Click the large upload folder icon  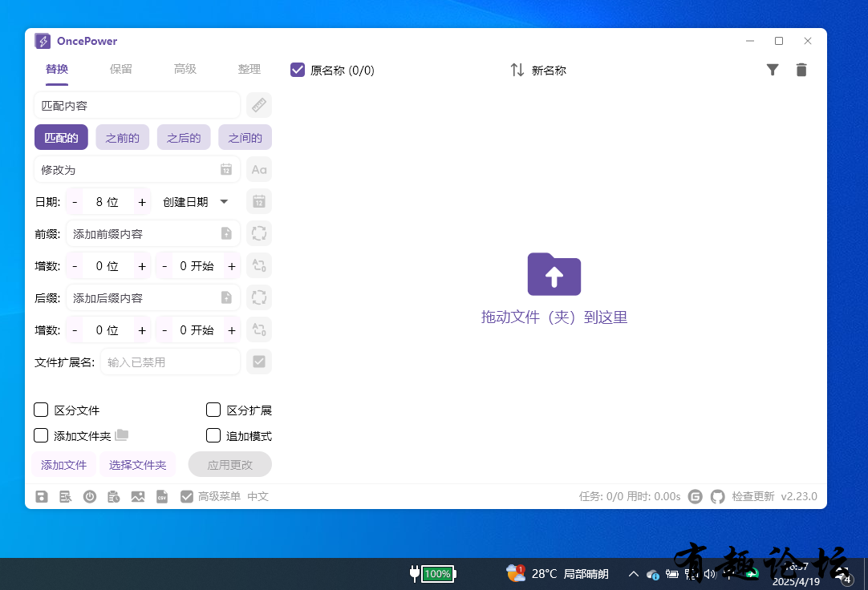pos(554,274)
